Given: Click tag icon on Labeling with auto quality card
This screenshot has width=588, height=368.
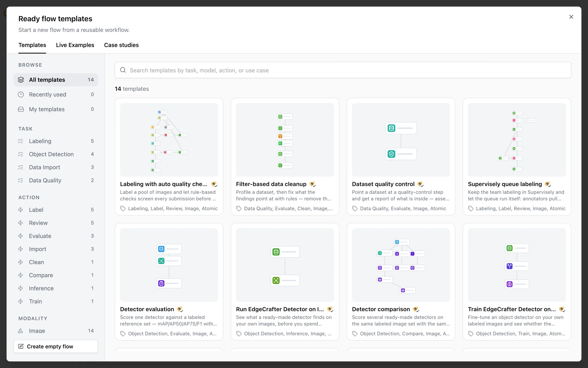Looking at the screenshot, I should click(123, 209).
